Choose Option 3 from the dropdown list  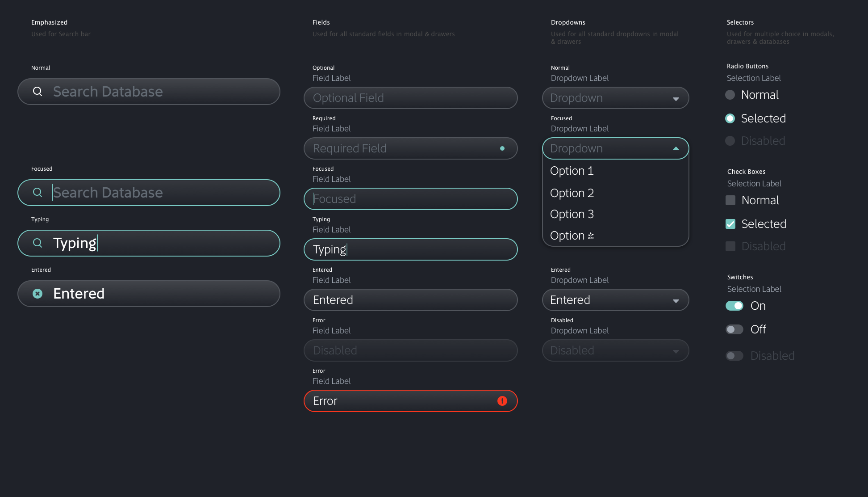click(x=572, y=214)
